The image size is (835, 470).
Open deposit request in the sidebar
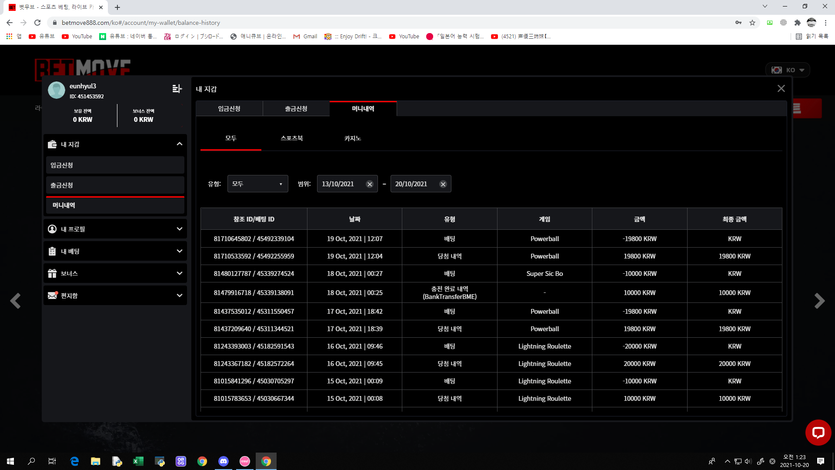tap(115, 165)
